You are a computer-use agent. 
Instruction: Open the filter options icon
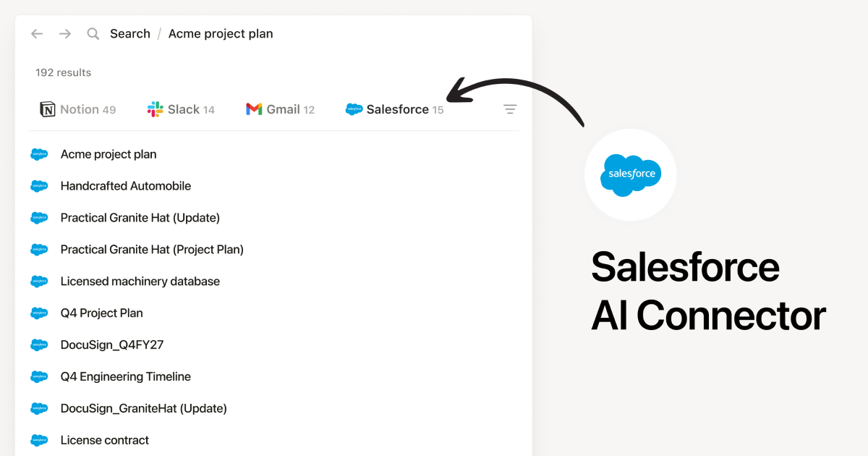click(x=510, y=109)
